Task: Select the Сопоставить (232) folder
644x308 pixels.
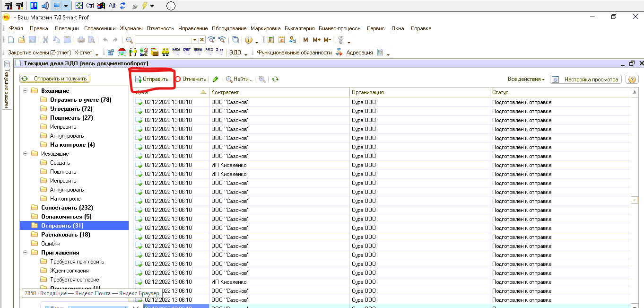Action: [x=67, y=208]
